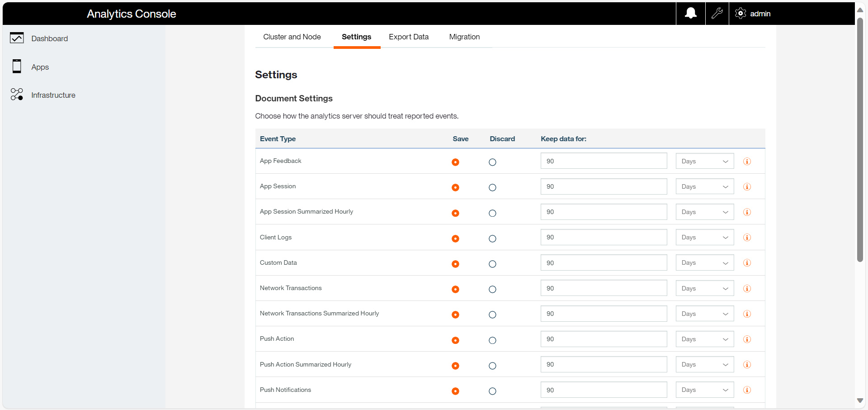Image resolution: width=868 pixels, height=410 pixels.
Task: Show info for App Feedback row
Action: [x=747, y=162]
